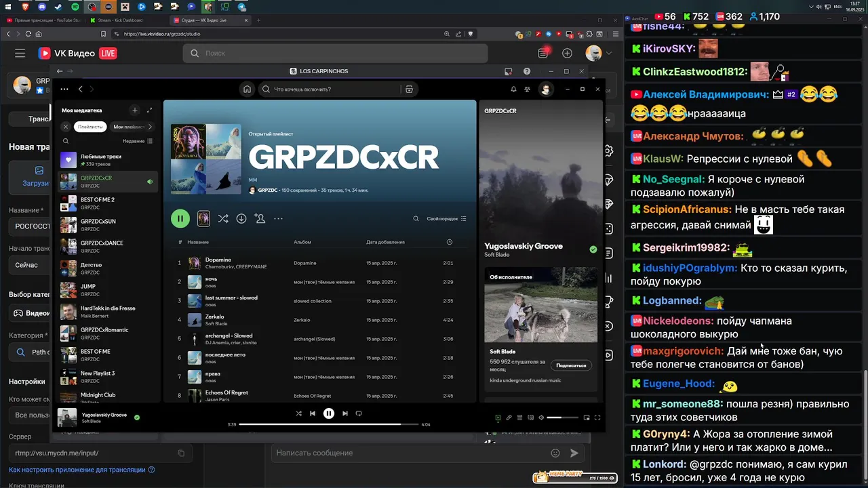Toggle the Now Playing view
Screen dimensions: 868x488
click(498, 418)
